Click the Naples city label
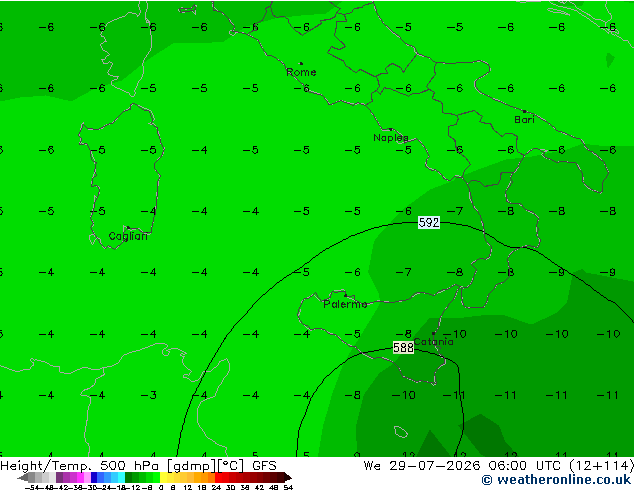The width and height of the screenshot is (634, 490). [x=391, y=138]
